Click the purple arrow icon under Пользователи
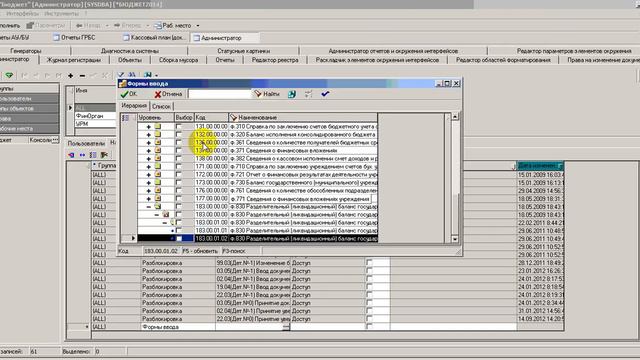 tap(71, 155)
